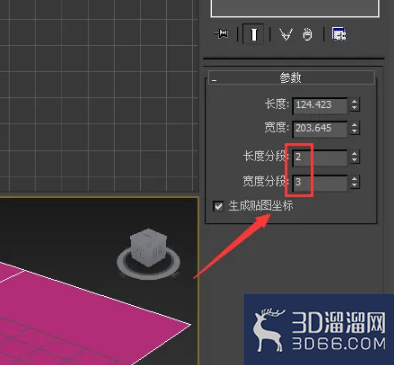Screen dimensions: 394x365
Task: Uncheck 生成贴图坐标 checkbox
Action: point(218,206)
